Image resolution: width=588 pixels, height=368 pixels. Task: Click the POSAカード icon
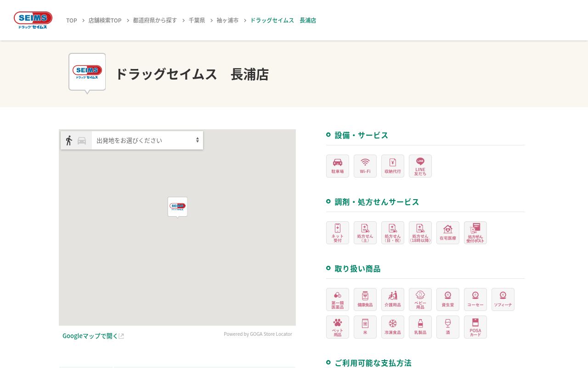click(x=475, y=327)
